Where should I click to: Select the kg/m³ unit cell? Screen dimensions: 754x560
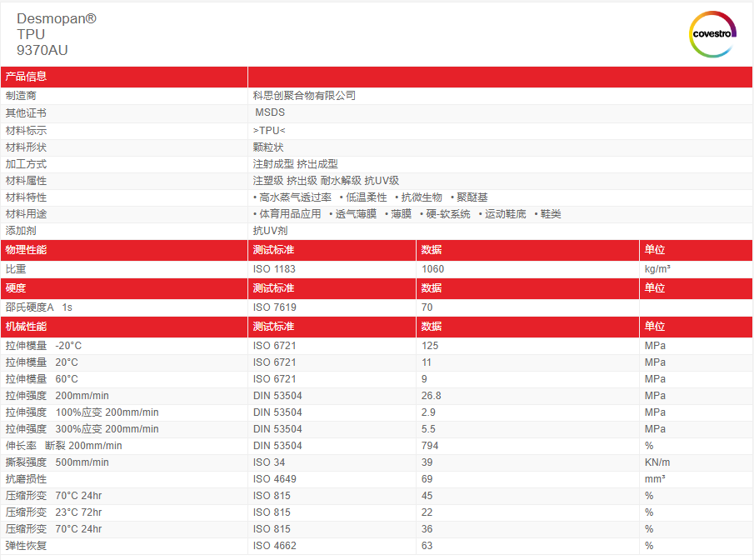click(657, 269)
